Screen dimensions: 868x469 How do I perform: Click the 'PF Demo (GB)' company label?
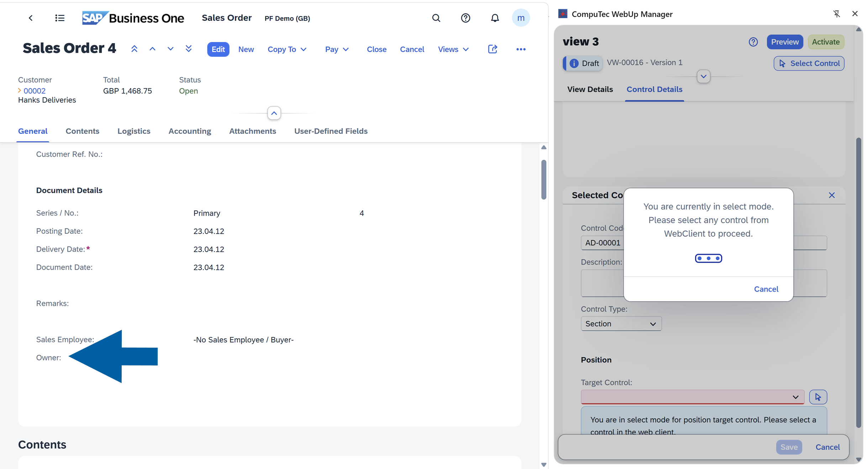coord(287,18)
